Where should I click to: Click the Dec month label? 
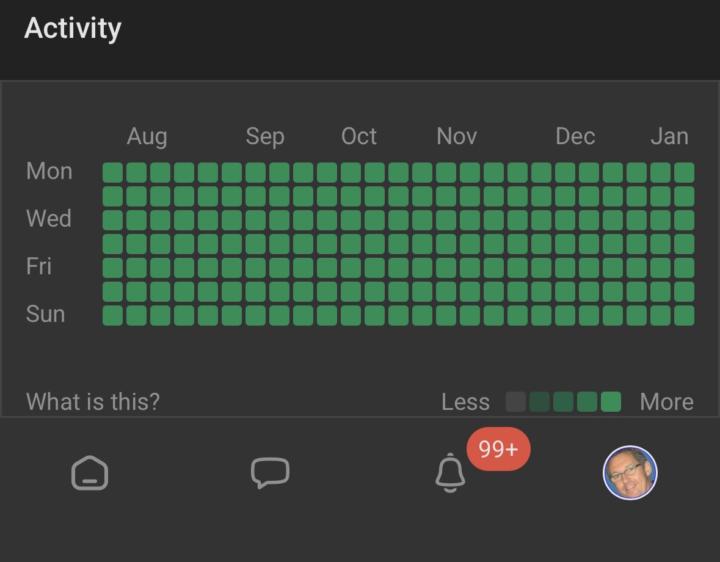coord(575,137)
